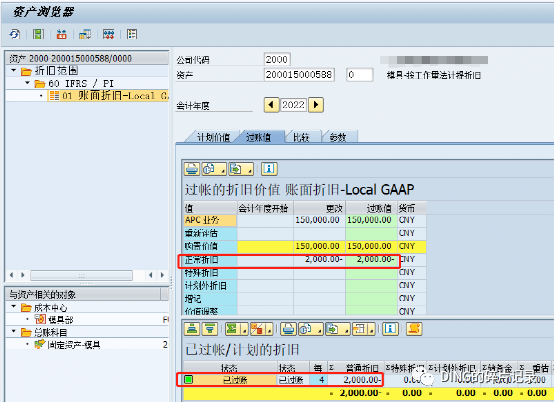Select the 增记 row label
This screenshot has height=402, width=554.
(210, 299)
